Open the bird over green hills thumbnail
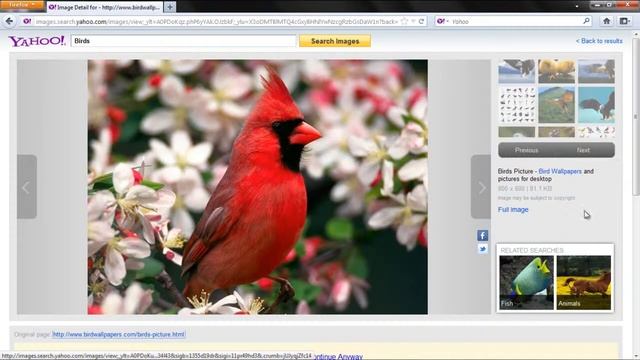The width and height of the screenshot is (640, 360). click(x=556, y=104)
